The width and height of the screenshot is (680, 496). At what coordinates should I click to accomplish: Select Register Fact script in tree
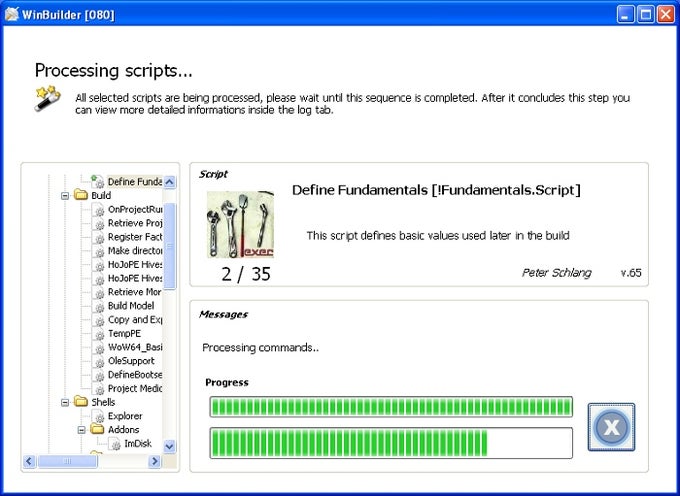pos(135,237)
